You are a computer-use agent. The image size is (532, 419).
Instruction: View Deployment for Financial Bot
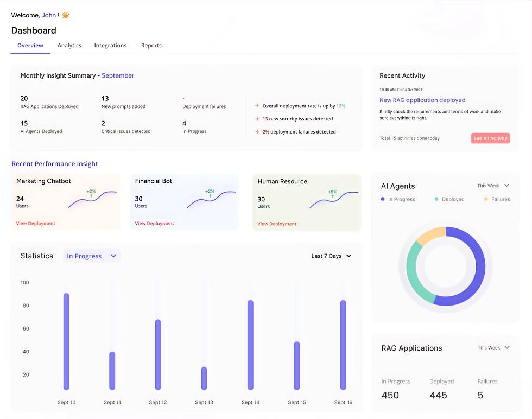pos(154,223)
